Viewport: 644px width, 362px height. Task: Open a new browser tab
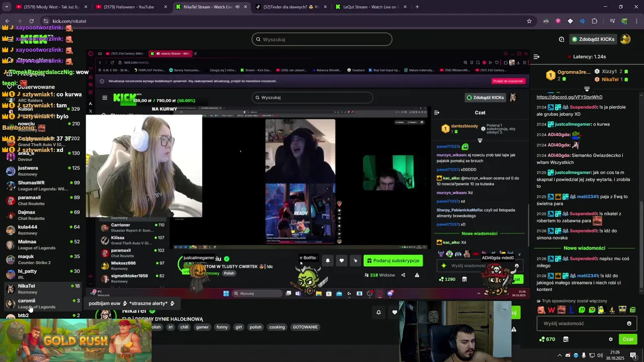417,7
